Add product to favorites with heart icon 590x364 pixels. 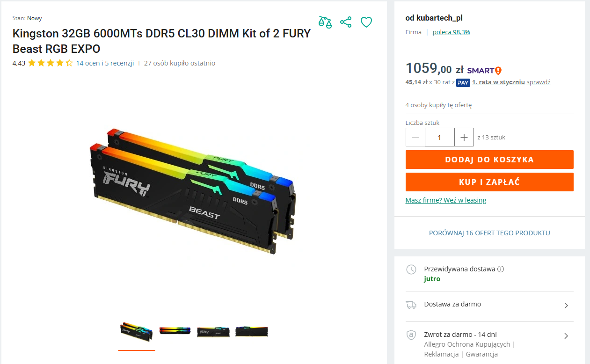(x=366, y=22)
